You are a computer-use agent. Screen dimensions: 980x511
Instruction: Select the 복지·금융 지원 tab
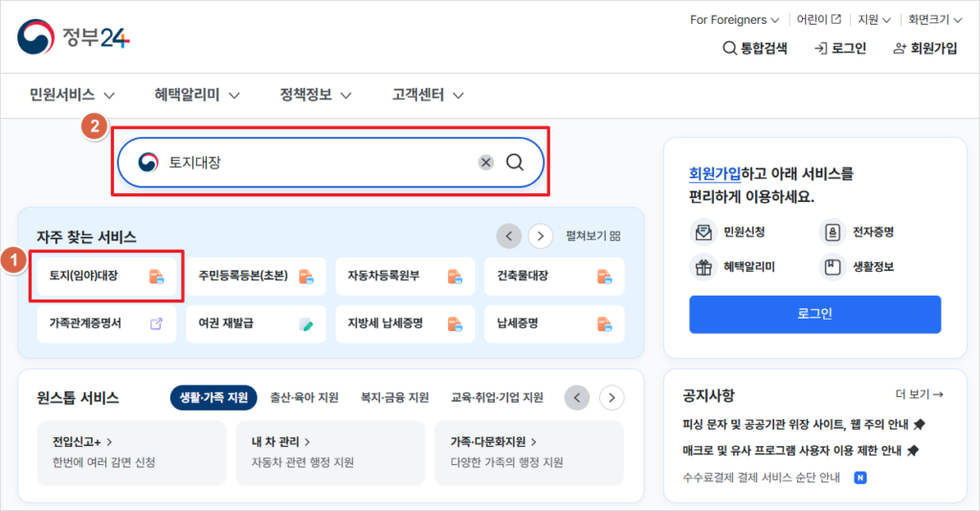click(395, 398)
